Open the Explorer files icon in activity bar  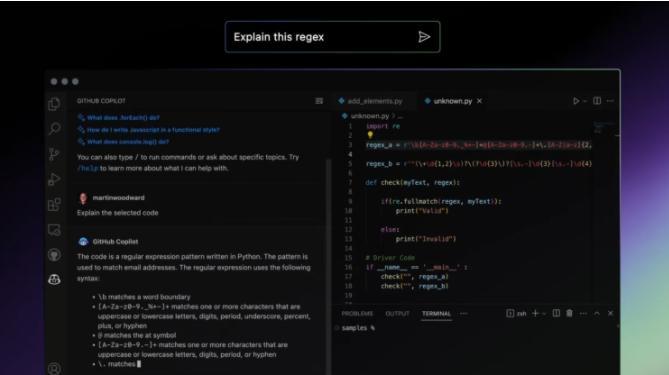click(54, 104)
